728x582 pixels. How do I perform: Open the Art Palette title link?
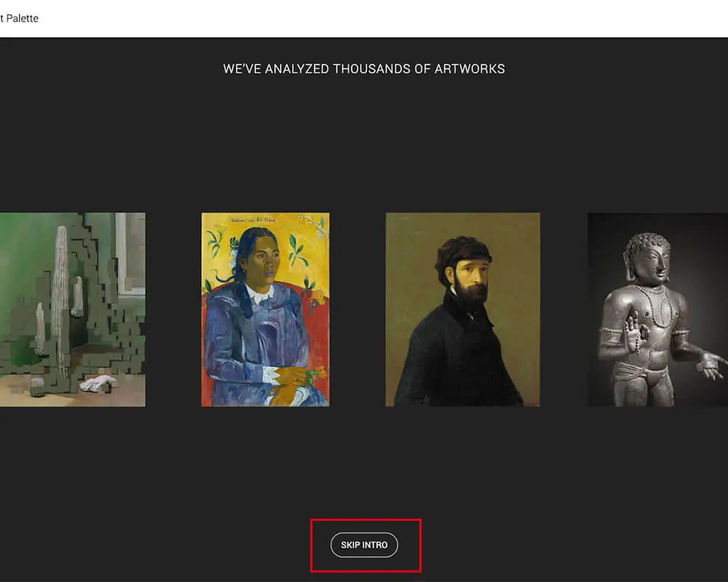(x=19, y=19)
